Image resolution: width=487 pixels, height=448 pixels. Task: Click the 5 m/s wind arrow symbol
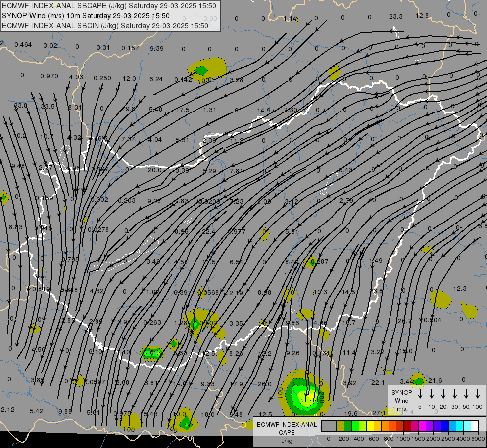(420, 394)
